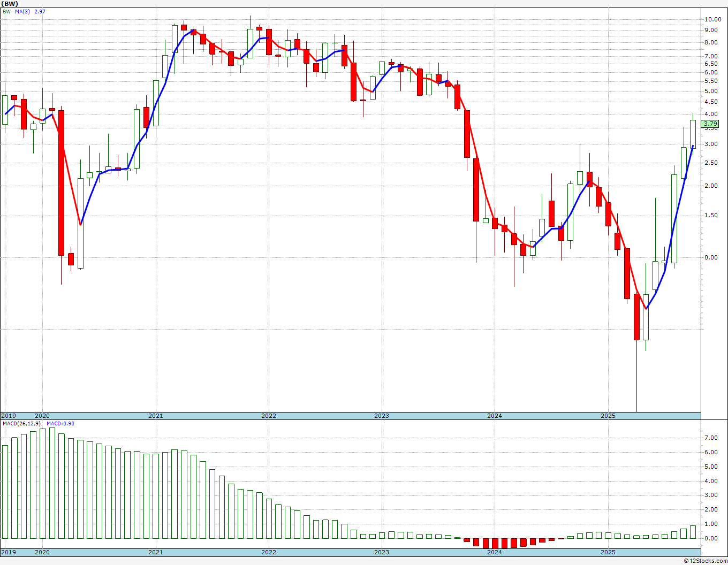Click the highlighted 3.79 current price tag
The width and height of the screenshot is (728, 565).
[x=710, y=124]
